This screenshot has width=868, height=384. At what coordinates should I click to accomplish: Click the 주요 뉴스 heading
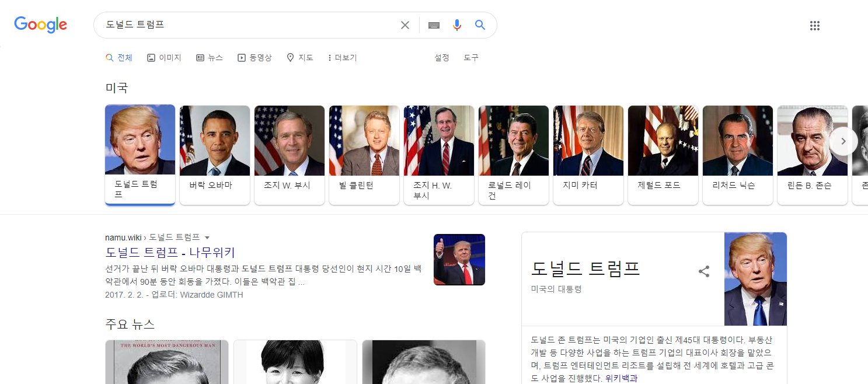coord(130,324)
